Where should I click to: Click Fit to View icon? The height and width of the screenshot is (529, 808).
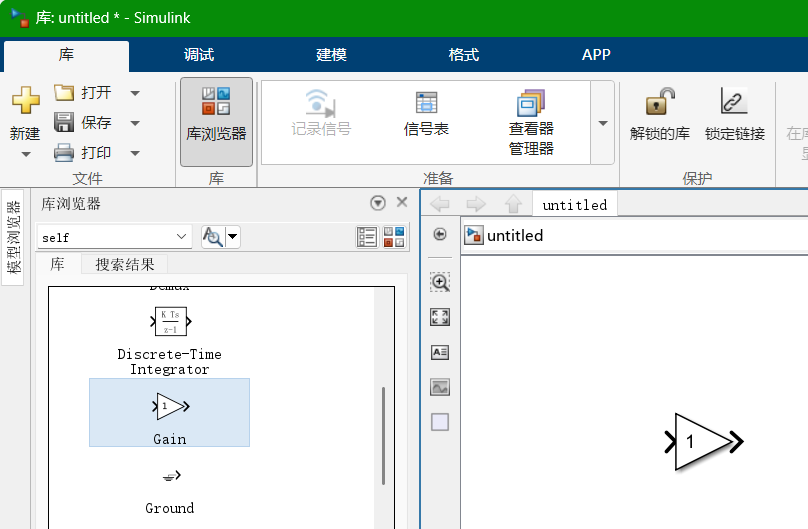pos(440,317)
